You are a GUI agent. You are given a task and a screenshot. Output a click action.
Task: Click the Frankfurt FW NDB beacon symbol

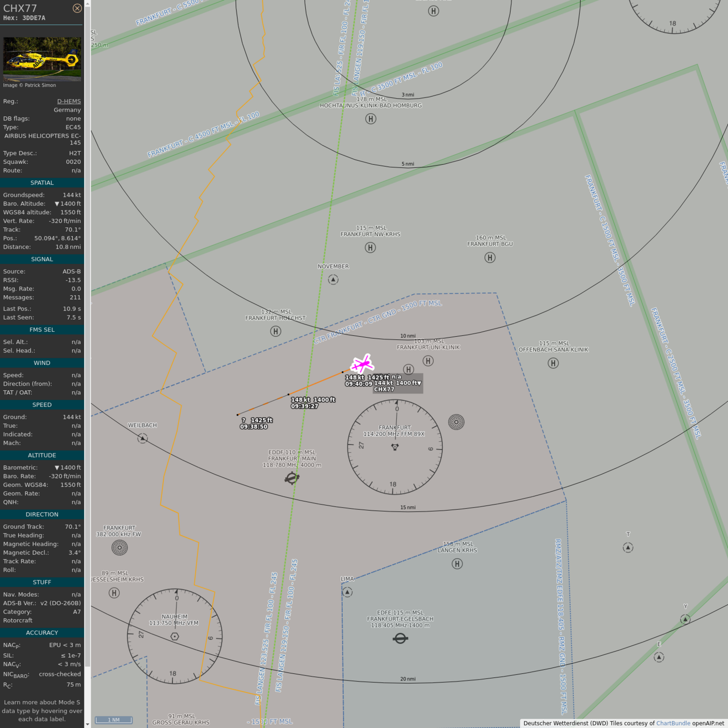pyautogui.click(x=119, y=548)
